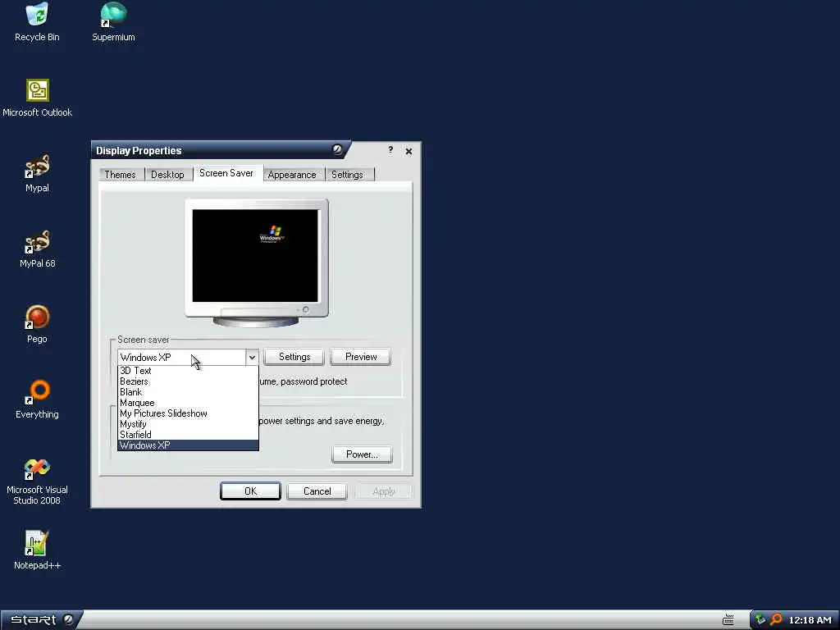The width and height of the screenshot is (840, 630).
Task: Switch to the Desktop tab
Action: (167, 175)
